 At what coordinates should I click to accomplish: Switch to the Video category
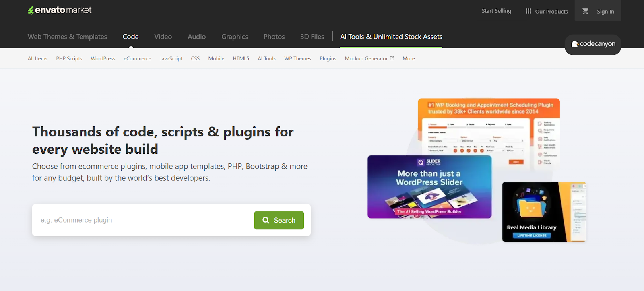tap(163, 37)
